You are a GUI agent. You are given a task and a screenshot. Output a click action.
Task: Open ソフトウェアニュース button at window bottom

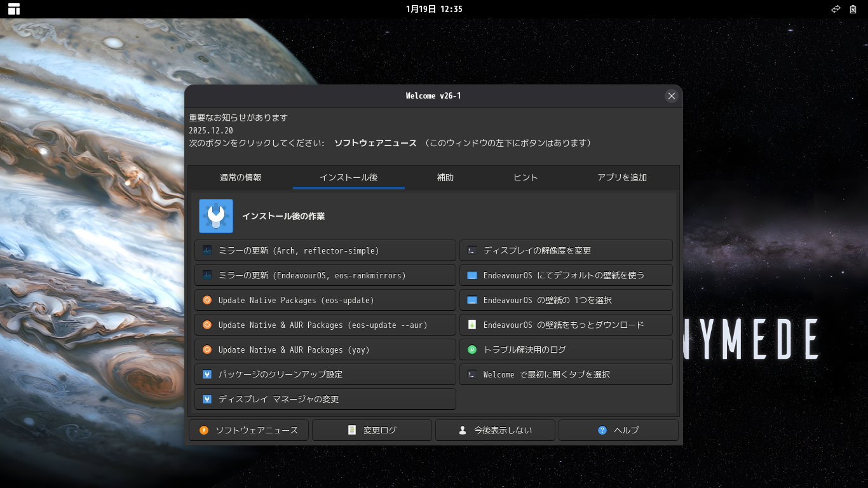(248, 430)
